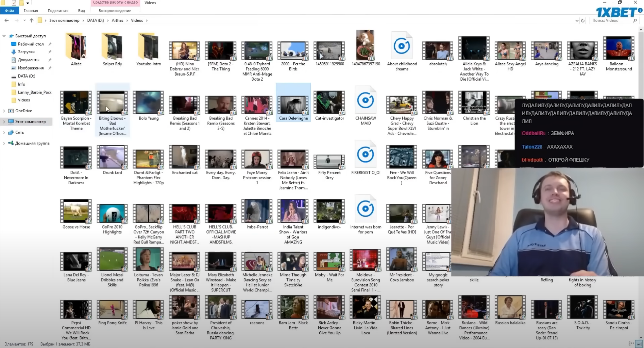The image size is (644, 348).
Task: Click the properties icon in title bar
Action: coord(13,3)
